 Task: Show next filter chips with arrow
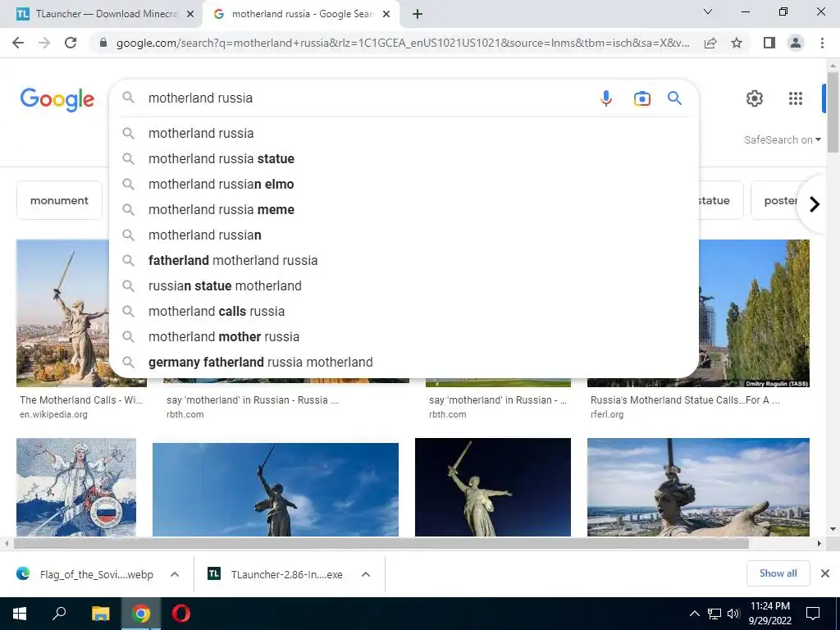point(815,204)
